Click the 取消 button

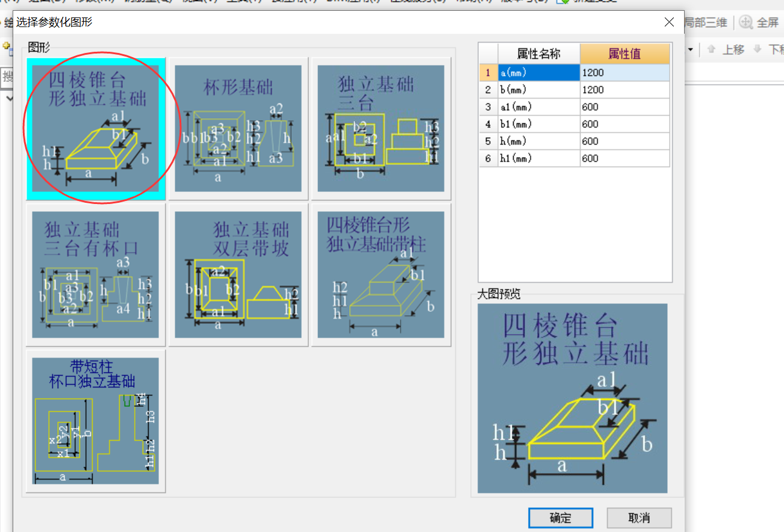click(639, 518)
